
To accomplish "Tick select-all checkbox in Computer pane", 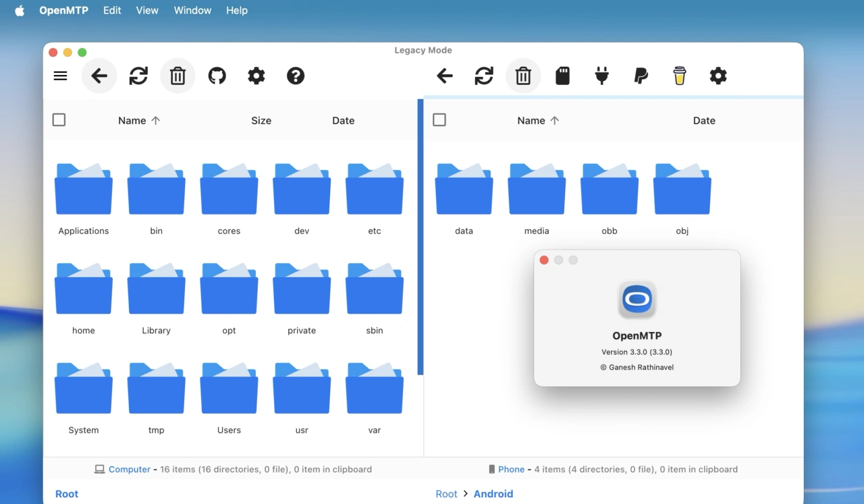I will pyautogui.click(x=59, y=119).
